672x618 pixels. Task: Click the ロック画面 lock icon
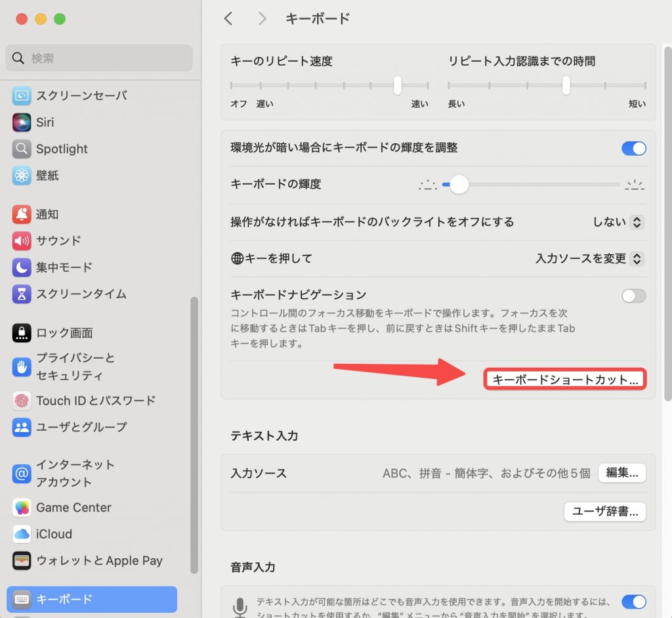tap(22, 333)
